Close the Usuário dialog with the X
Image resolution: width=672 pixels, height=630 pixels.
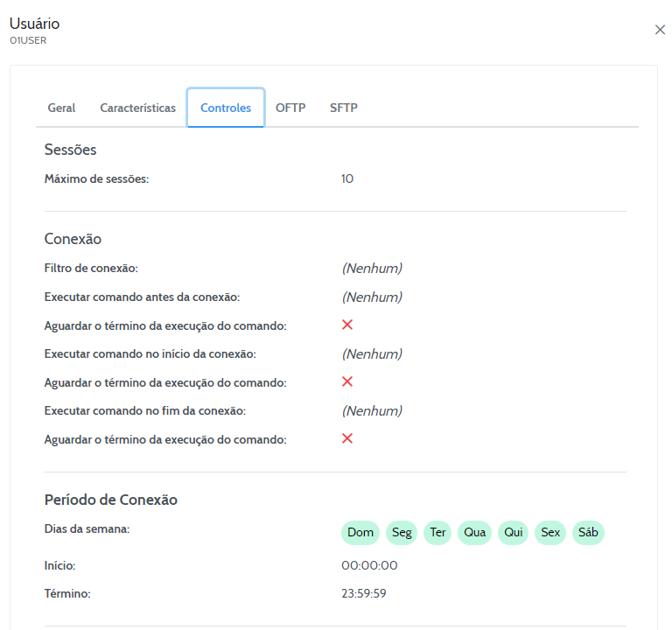click(x=660, y=30)
